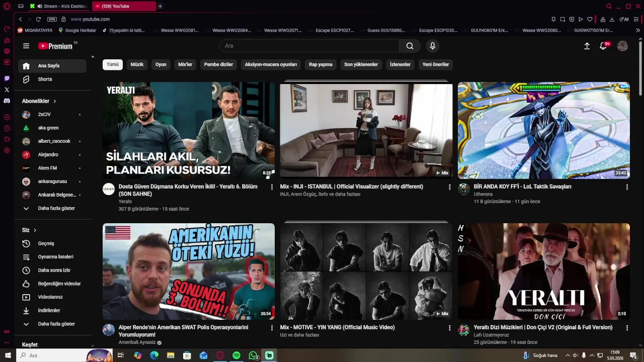
Task: Open Uthenera channel link
Action: pyautogui.click(x=483, y=194)
